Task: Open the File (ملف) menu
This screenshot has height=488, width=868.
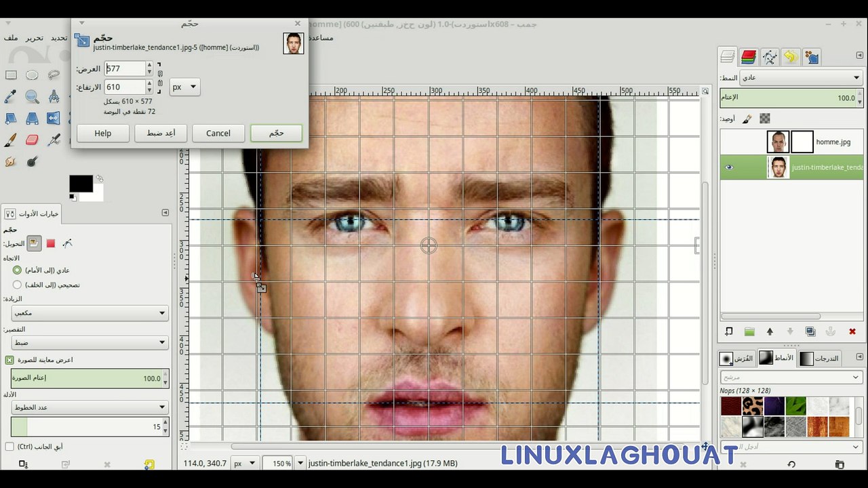Action: [11, 38]
